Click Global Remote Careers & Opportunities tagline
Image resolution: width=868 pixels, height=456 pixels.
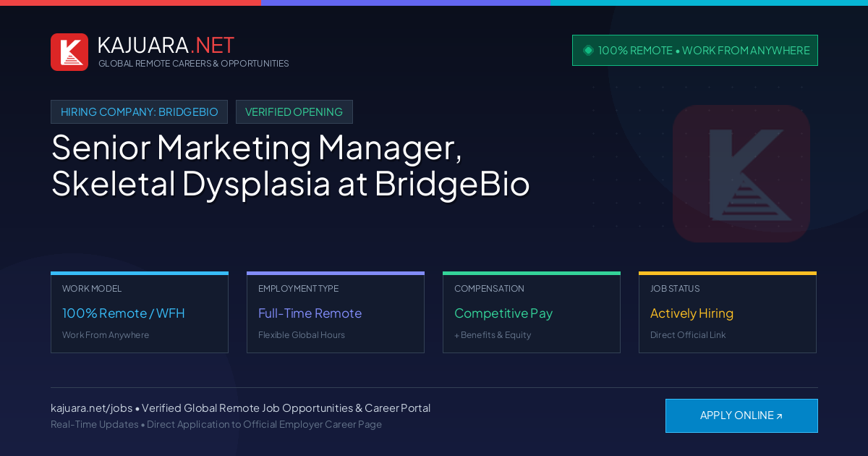point(194,64)
